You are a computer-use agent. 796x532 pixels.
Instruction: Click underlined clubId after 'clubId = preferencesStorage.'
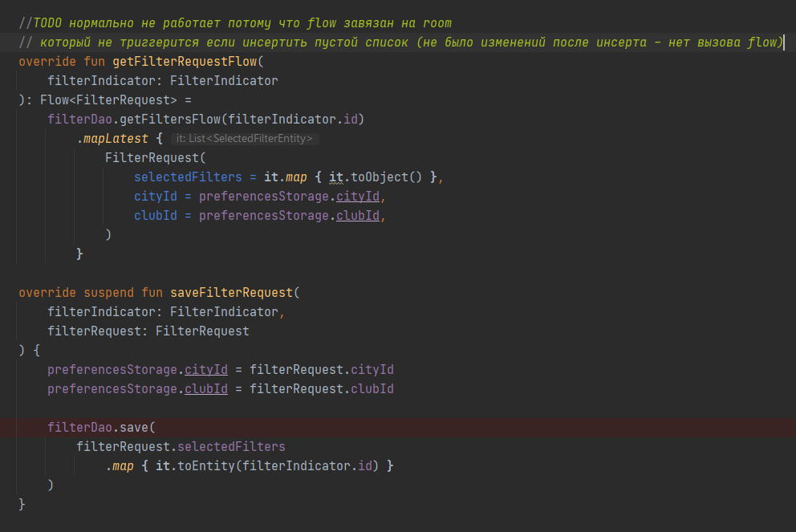pos(357,217)
